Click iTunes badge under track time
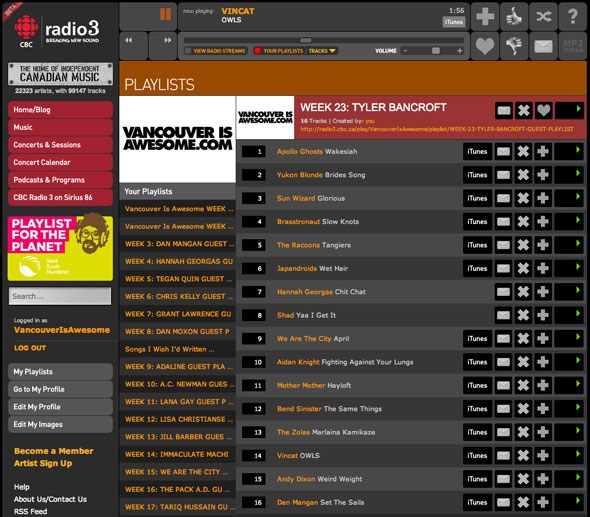Image resolution: width=590 pixels, height=517 pixels. click(x=454, y=22)
